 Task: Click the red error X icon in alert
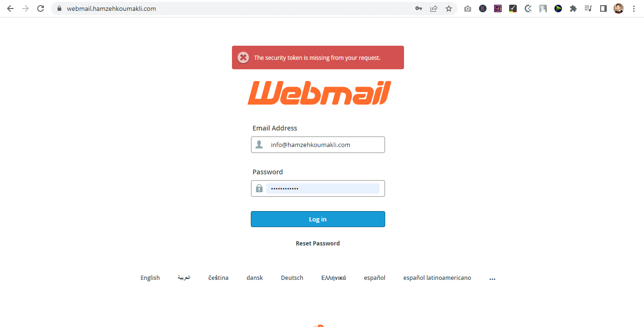243,57
